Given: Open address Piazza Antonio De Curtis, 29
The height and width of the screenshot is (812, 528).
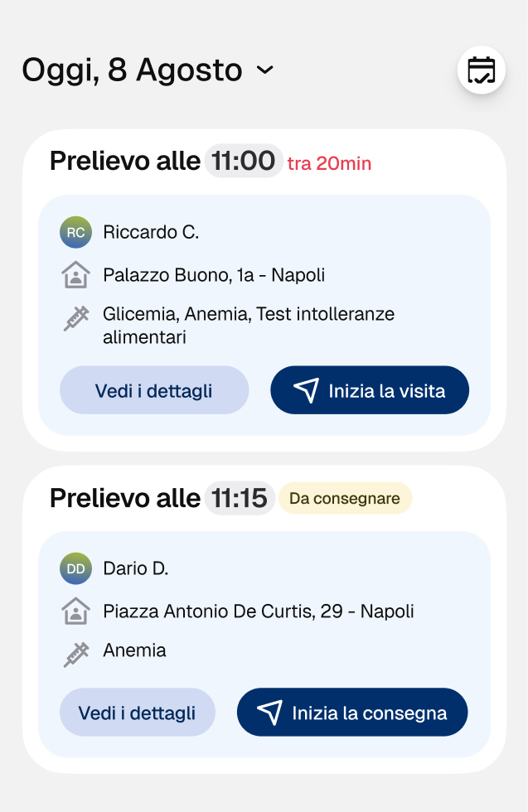Looking at the screenshot, I should click(258, 611).
